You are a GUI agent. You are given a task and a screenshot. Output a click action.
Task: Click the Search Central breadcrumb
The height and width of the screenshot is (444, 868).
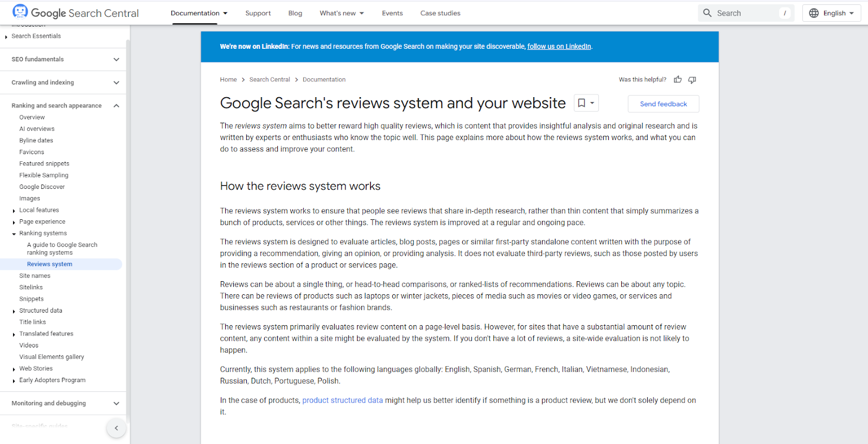(270, 80)
